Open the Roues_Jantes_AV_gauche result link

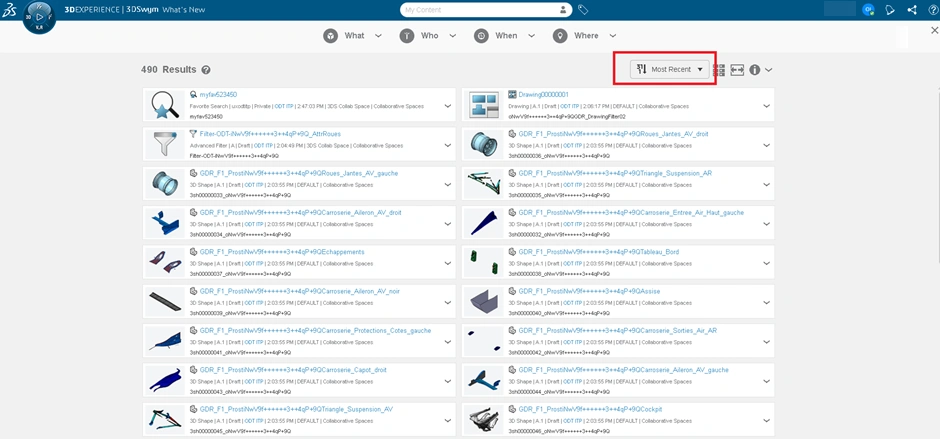[299, 173]
